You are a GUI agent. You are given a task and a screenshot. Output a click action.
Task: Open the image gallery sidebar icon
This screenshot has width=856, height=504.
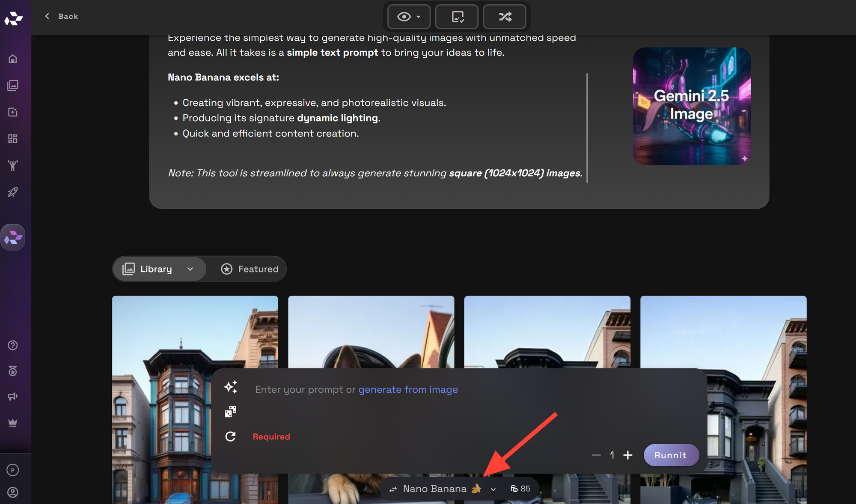click(x=13, y=86)
